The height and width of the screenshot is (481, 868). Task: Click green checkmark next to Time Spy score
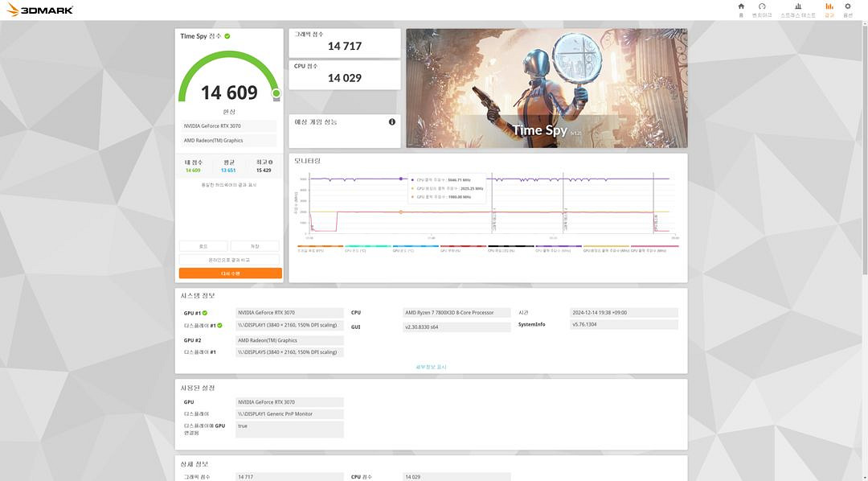227,36
